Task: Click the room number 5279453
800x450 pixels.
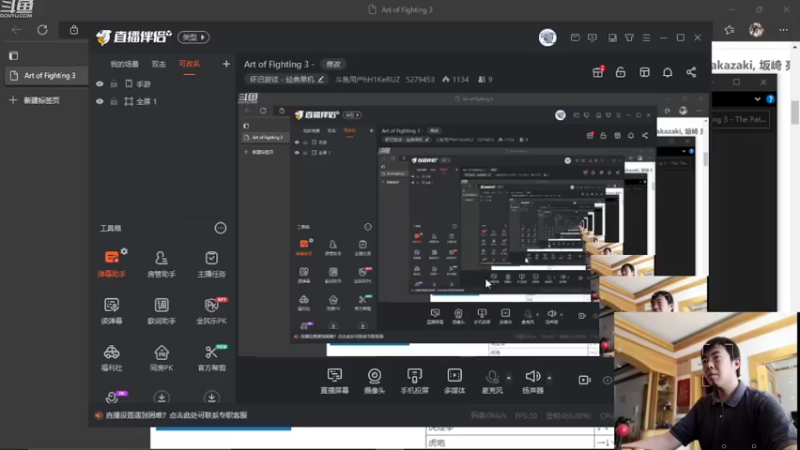Action: click(420, 80)
